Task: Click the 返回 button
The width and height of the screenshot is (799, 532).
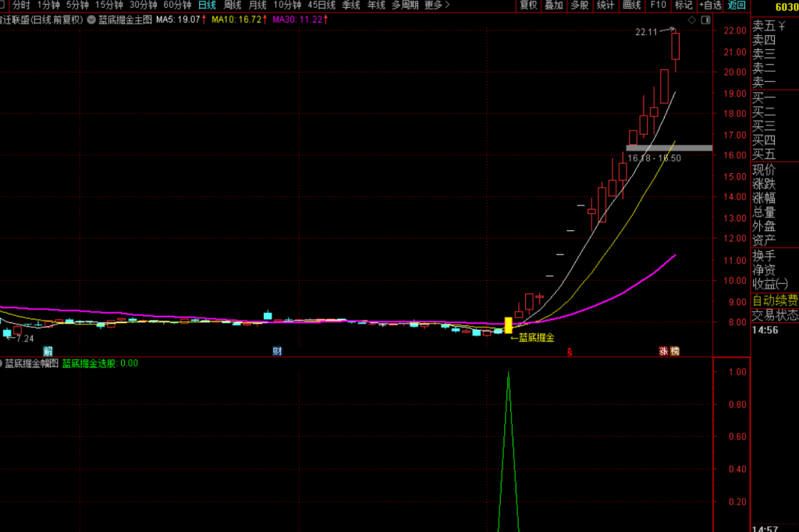Action: pos(737,5)
